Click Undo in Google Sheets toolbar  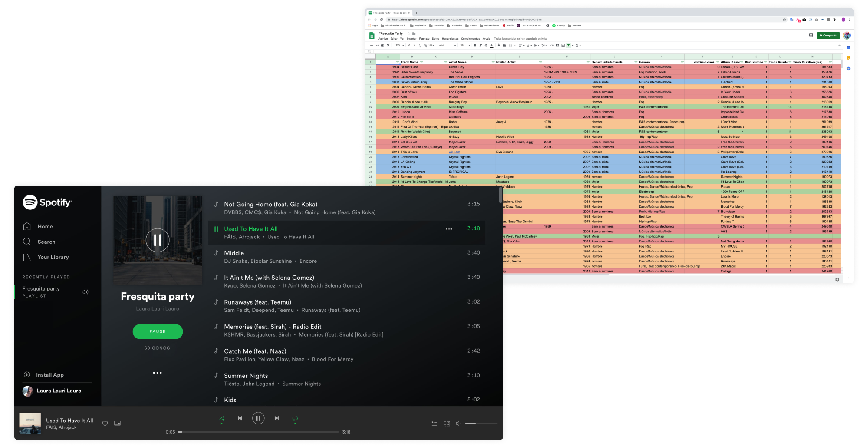372,45
